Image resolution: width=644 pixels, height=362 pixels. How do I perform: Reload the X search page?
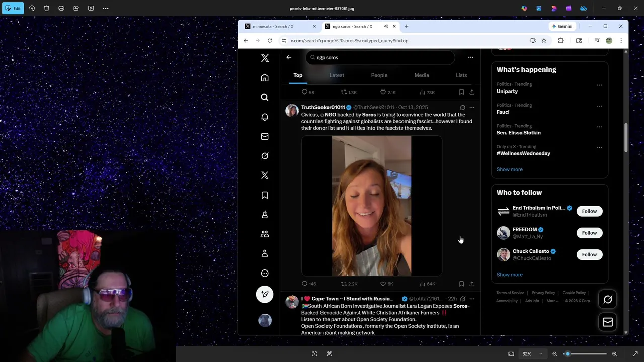[270, 41]
